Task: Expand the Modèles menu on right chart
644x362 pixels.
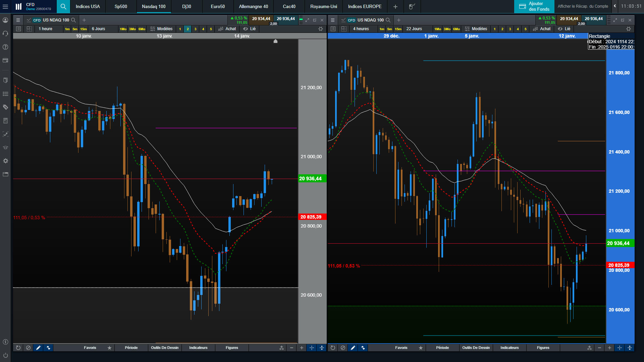Action: click(x=476, y=29)
